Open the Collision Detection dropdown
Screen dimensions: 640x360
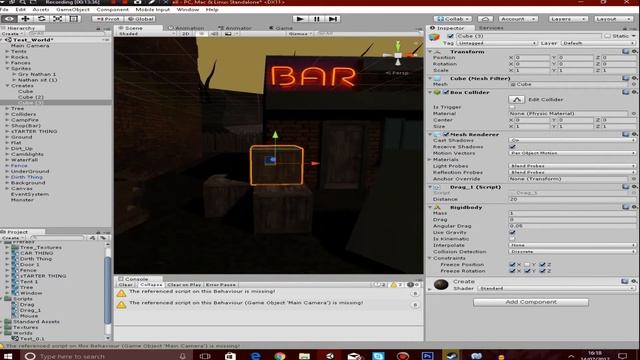coord(572,252)
